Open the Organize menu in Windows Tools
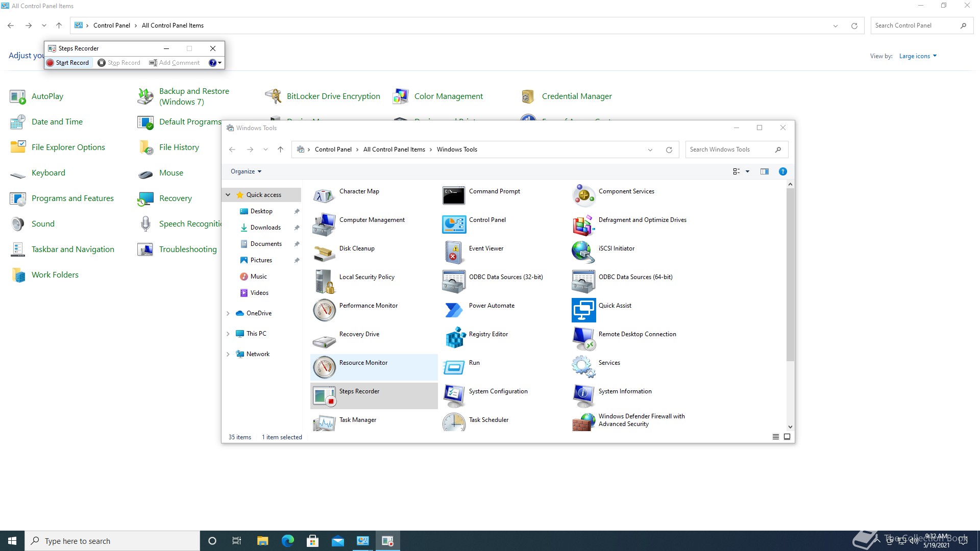Image resolution: width=980 pixels, height=551 pixels. (x=246, y=171)
